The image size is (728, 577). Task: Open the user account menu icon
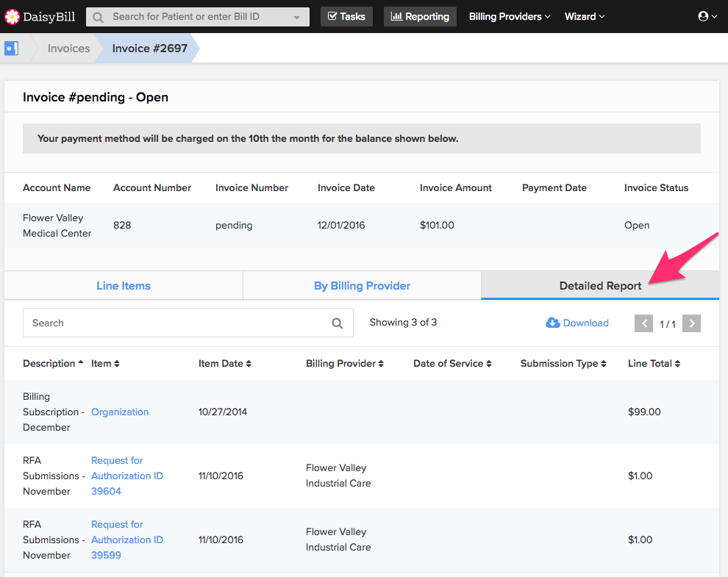pos(707,16)
